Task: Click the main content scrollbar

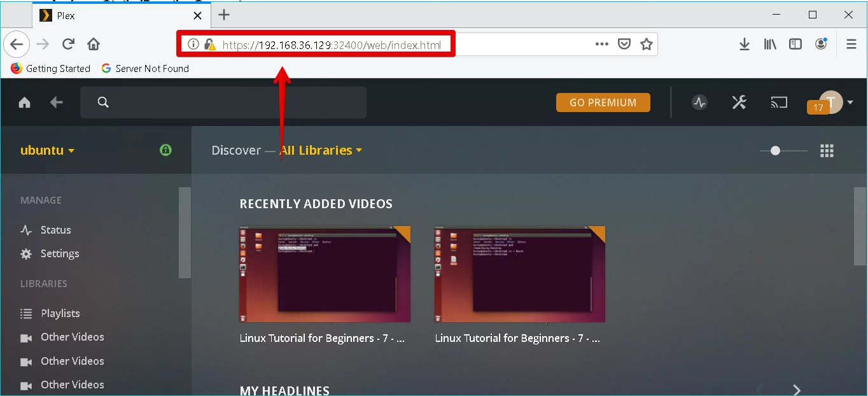Action: [x=860, y=227]
